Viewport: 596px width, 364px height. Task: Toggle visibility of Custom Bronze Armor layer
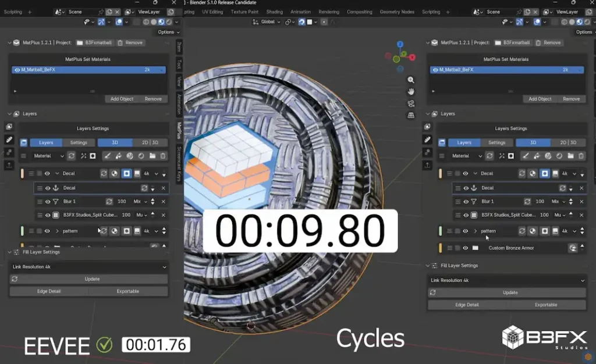(465, 248)
